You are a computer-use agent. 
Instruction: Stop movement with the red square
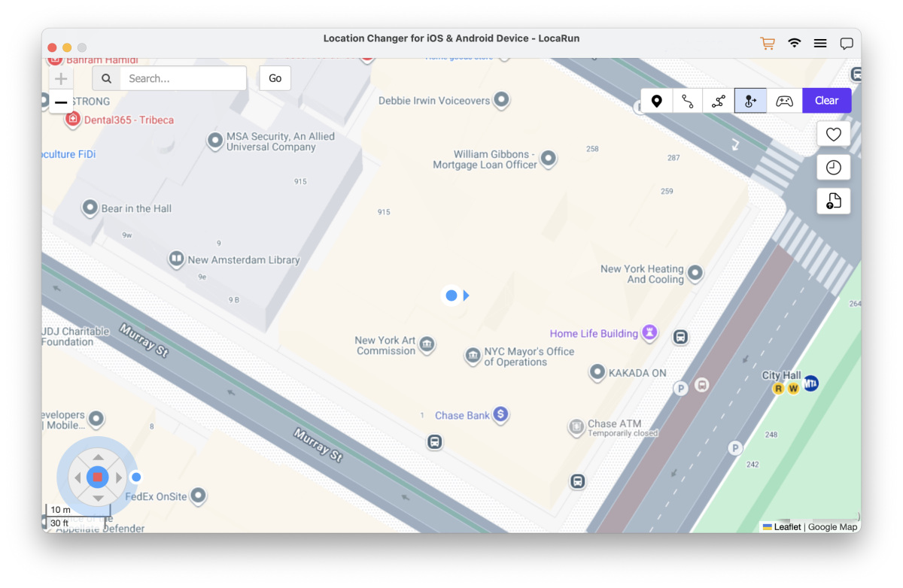98,477
